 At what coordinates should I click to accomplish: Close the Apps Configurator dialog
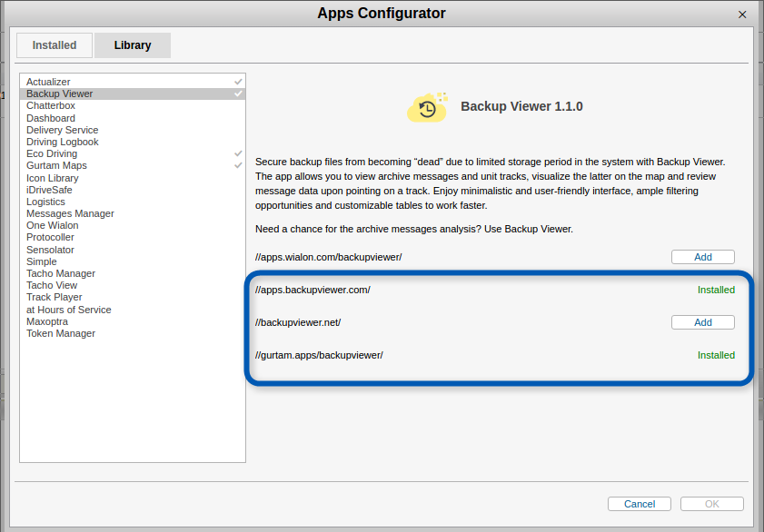[x=742, y=14]
